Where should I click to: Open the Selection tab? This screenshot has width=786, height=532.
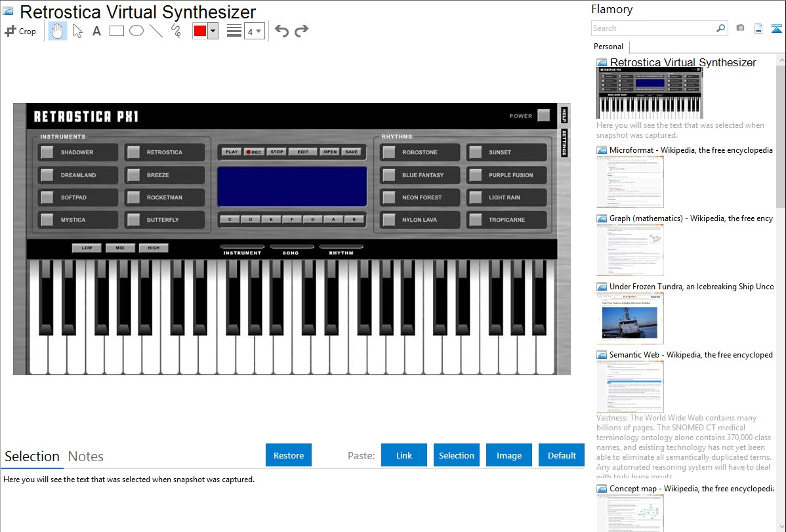coord(32,457)
